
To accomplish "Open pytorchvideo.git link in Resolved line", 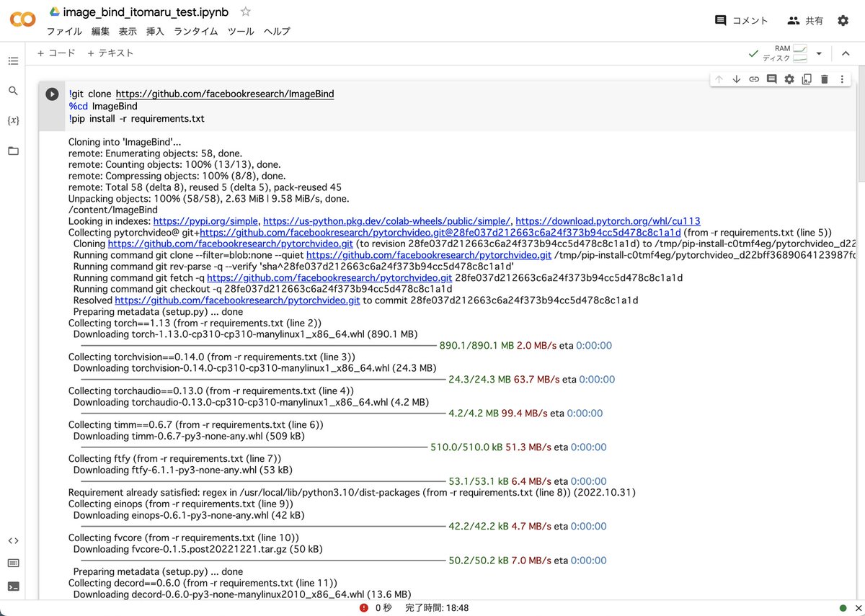I will point(237,300).
